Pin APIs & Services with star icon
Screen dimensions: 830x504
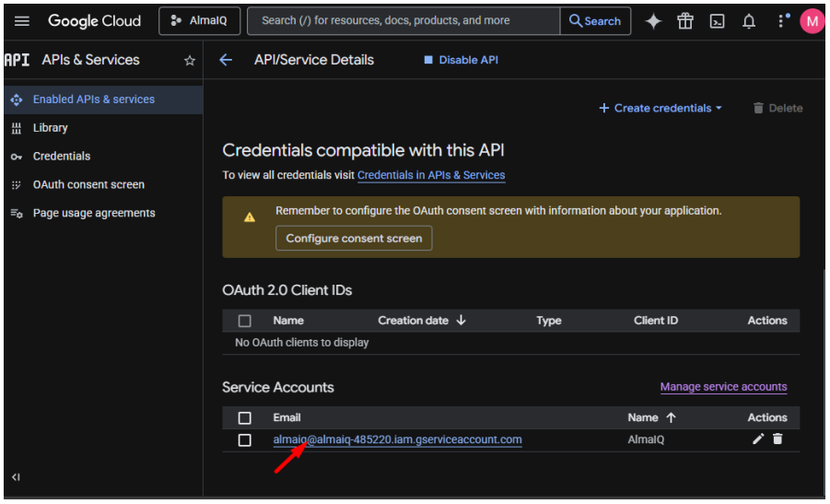click(x=190, y=61)
